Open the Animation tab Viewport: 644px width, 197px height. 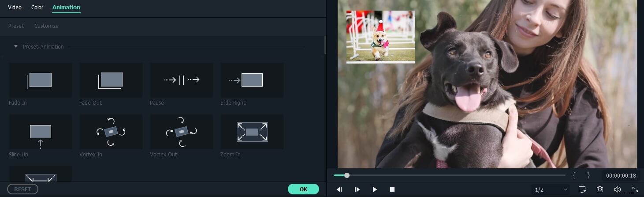click(66, 8)
